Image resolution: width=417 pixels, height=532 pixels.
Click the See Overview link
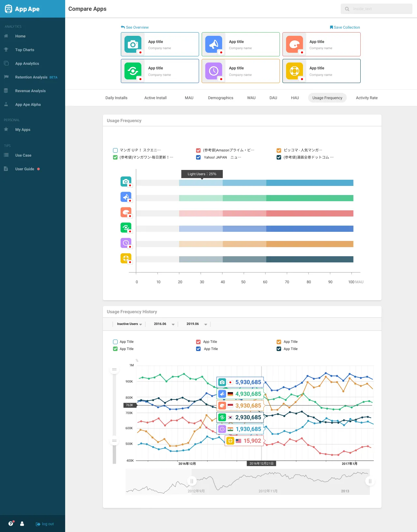pos(135,27)
